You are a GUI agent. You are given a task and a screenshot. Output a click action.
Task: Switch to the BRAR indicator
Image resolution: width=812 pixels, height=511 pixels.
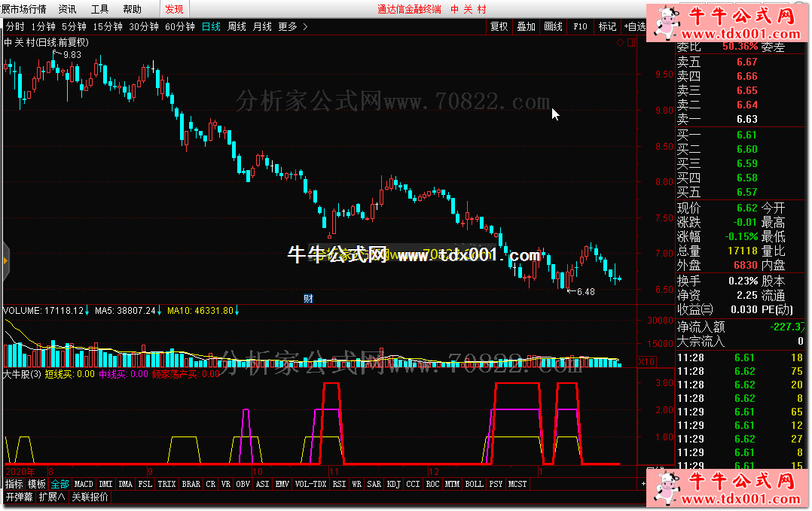point(191,484)
